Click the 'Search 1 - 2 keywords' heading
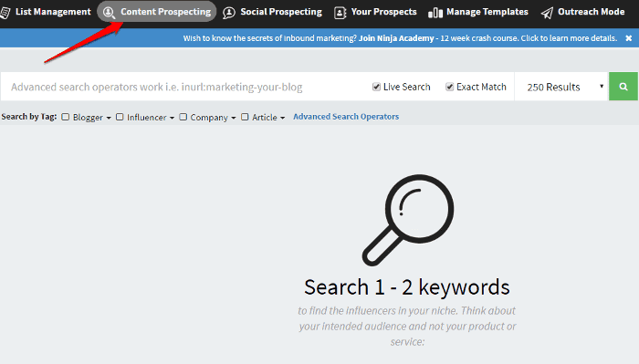Image resolution: width=639 pixels, height=364 pixels. 407,287
